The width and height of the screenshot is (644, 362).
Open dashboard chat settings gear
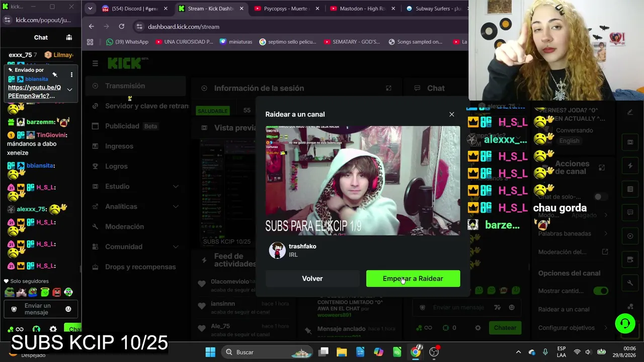(x=478, y=328)
